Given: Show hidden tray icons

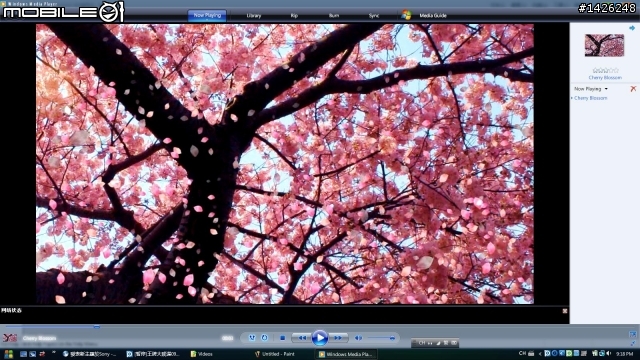Looking at the screenshot, I should pos(540,354).
